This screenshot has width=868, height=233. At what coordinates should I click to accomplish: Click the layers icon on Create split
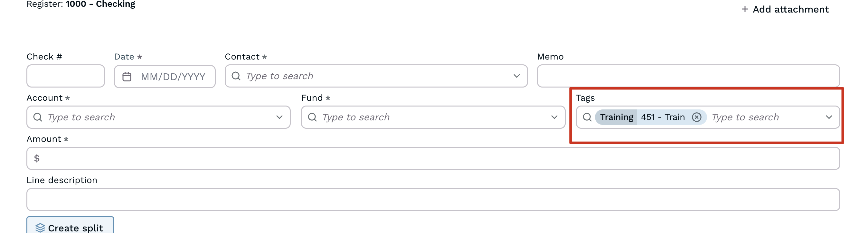(40, 228)
